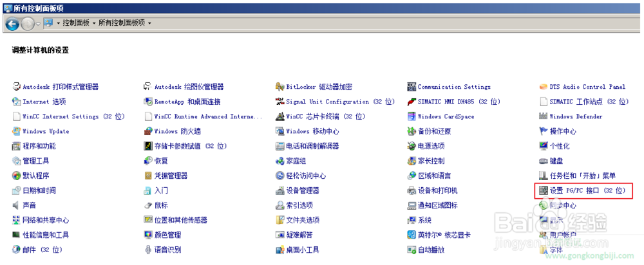Open the 系统 link

coord(424,220)
